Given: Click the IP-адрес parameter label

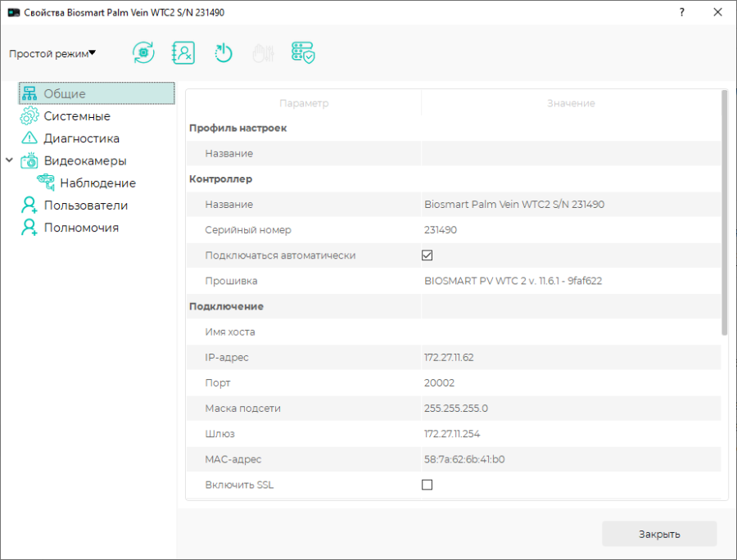Looking at the screenshot, I should click(x=227, y=358).
